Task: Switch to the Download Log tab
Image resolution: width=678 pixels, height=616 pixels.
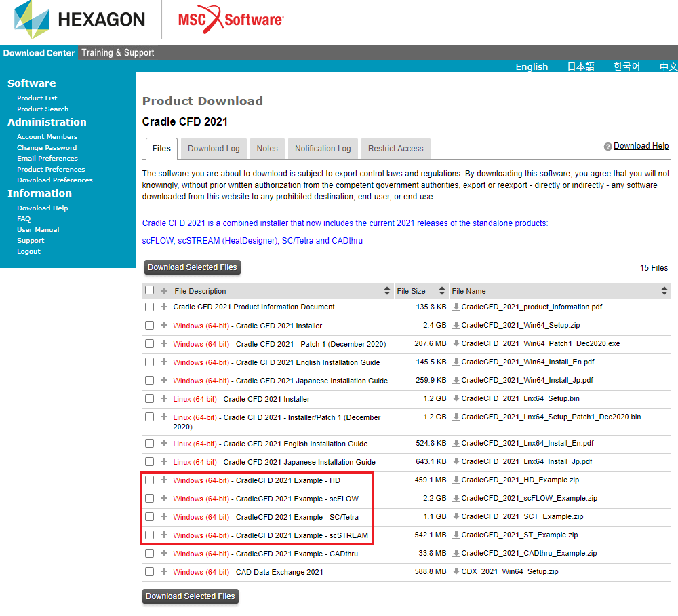Action: [214, 149]
